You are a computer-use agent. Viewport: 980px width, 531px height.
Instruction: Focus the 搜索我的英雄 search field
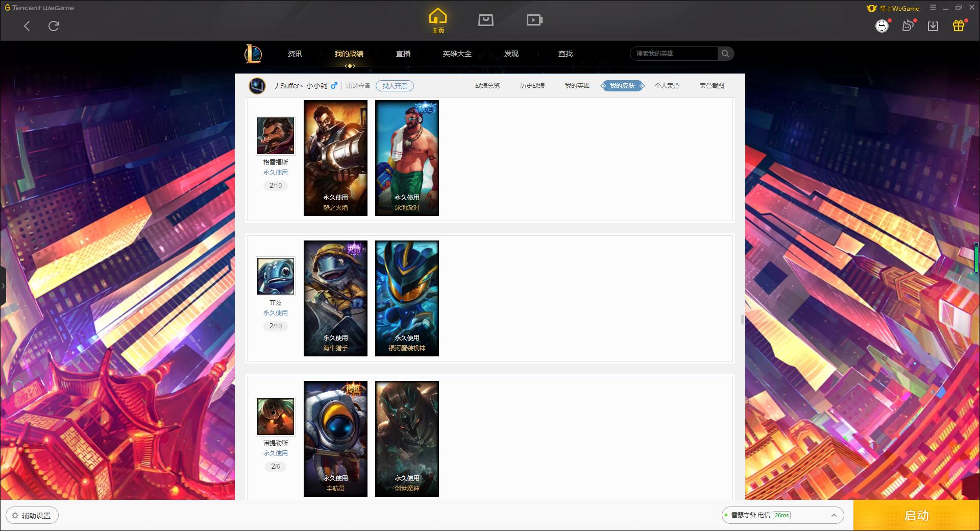click(x=674, y=54)
